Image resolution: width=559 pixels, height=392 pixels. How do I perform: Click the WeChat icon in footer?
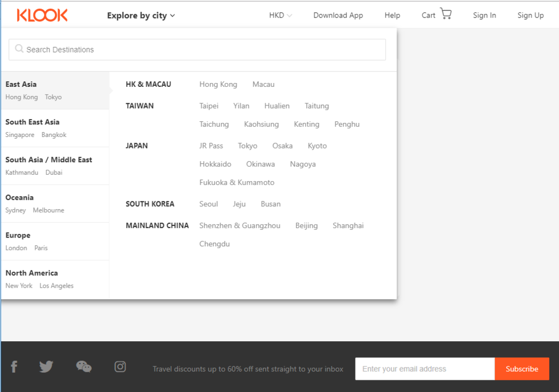pos(84,367)
